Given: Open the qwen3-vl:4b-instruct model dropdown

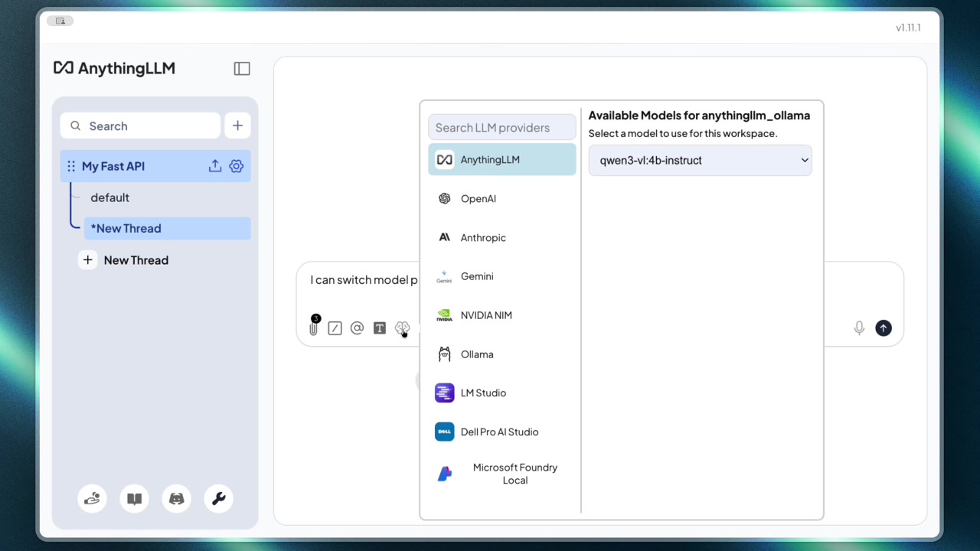Looking at the screenshot, I should (699, 160).
